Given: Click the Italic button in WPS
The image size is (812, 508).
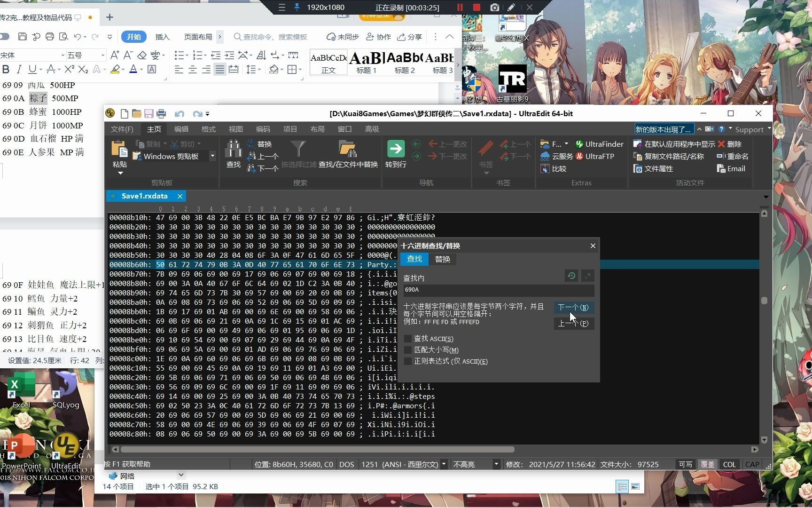Looking at the screenshot, I should (x=19, y=70).
